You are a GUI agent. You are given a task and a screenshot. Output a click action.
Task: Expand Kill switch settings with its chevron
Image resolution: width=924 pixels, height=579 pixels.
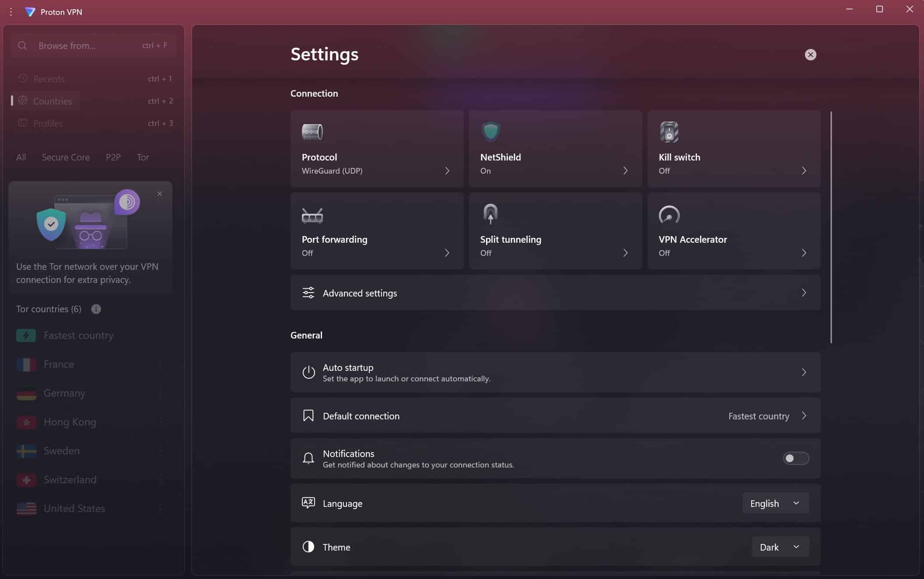804,171
